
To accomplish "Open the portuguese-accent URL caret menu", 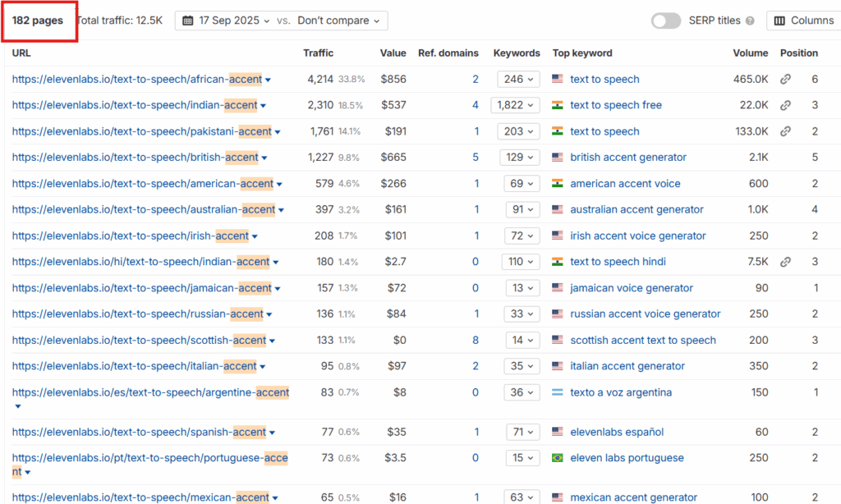I will pyautogui.click(x=27, y=472).
